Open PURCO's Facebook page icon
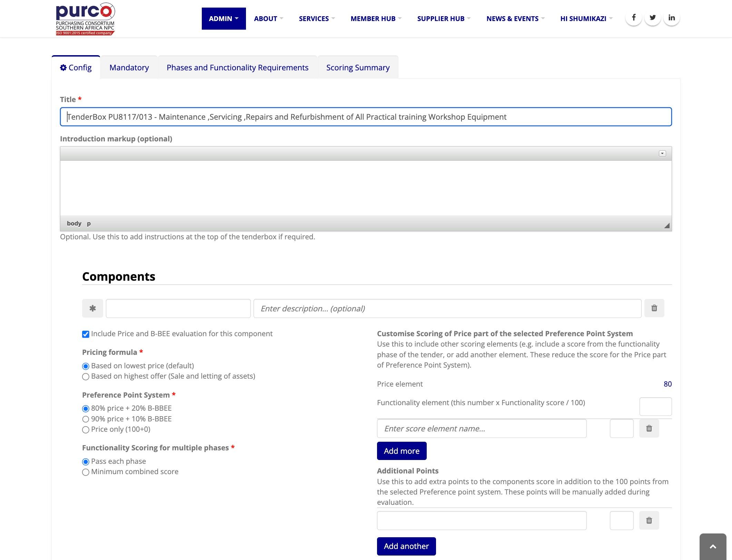Screen dimensions: 732x560 (634, 18)
